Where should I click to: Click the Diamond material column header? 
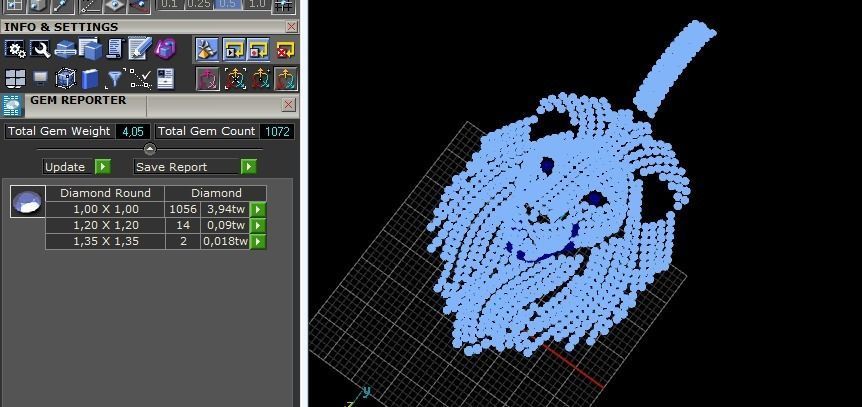click(x=216, y=193)
